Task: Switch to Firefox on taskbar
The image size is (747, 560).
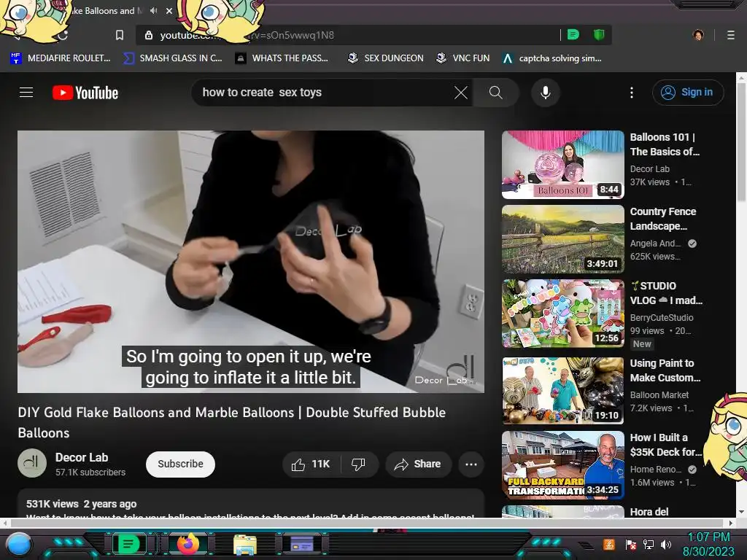Action: (x=188, y=544)
